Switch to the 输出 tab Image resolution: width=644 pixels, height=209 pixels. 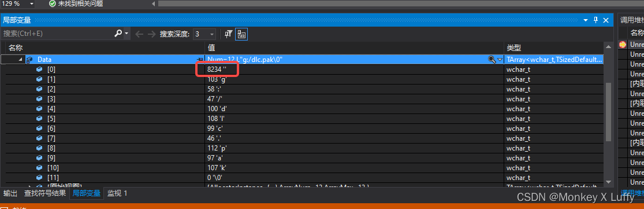pos(10,193)
